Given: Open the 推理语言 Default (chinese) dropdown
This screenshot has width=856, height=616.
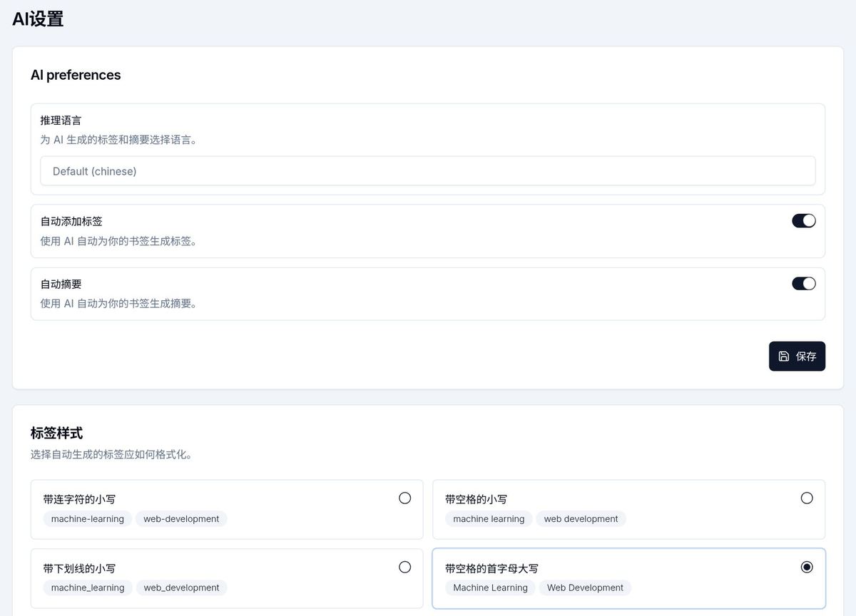Looking at the screenshot, I should (428, 171).
